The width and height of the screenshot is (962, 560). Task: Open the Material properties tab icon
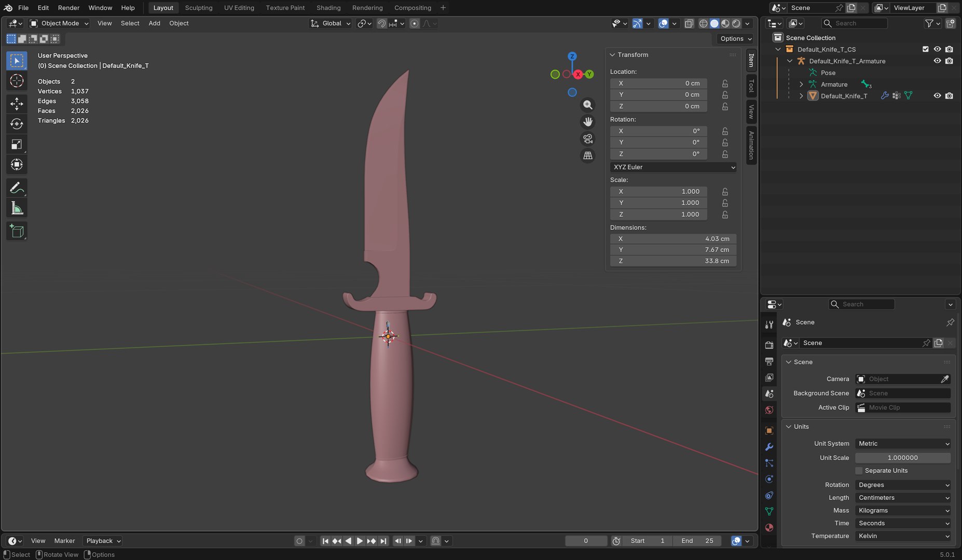769,527
